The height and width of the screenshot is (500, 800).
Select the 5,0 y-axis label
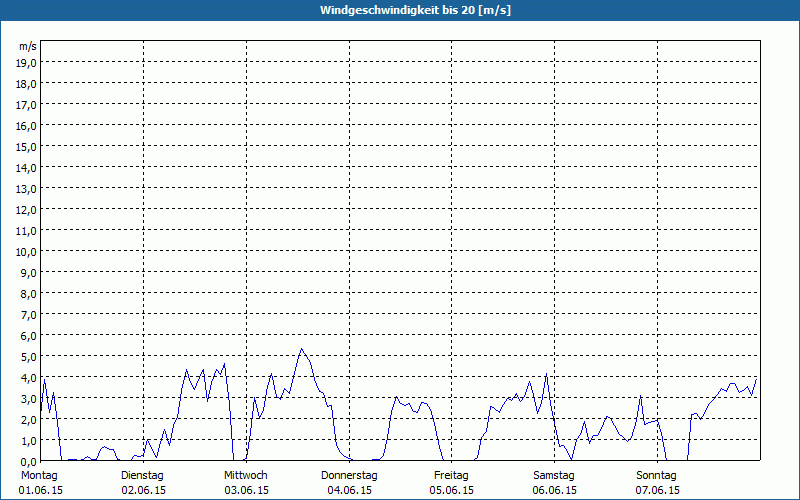30,357
